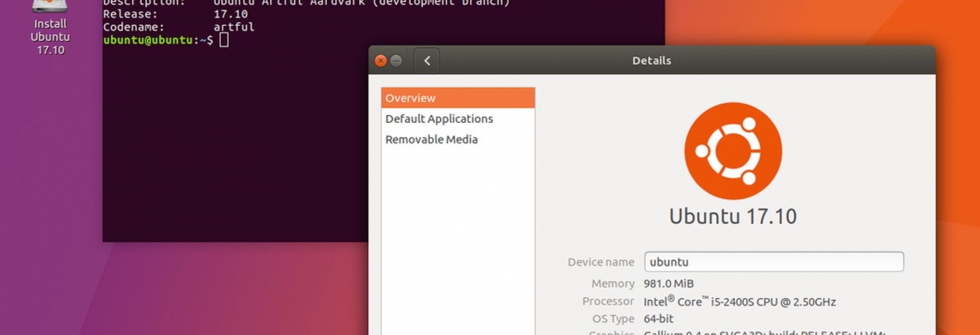Click the Codename artful line in terminal
This screenshot has height=335, width=980.
(179, 27)
